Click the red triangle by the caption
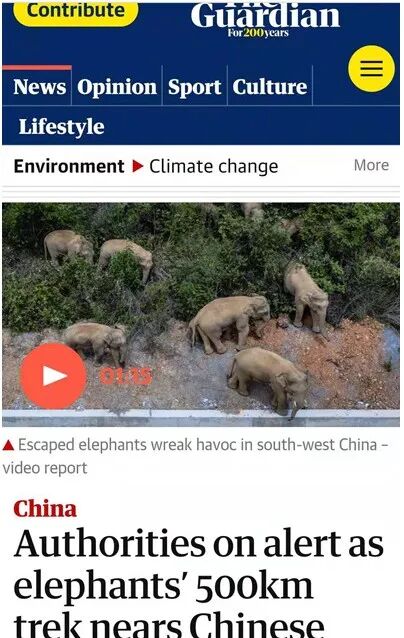404x638 pixels. (8, 445)
